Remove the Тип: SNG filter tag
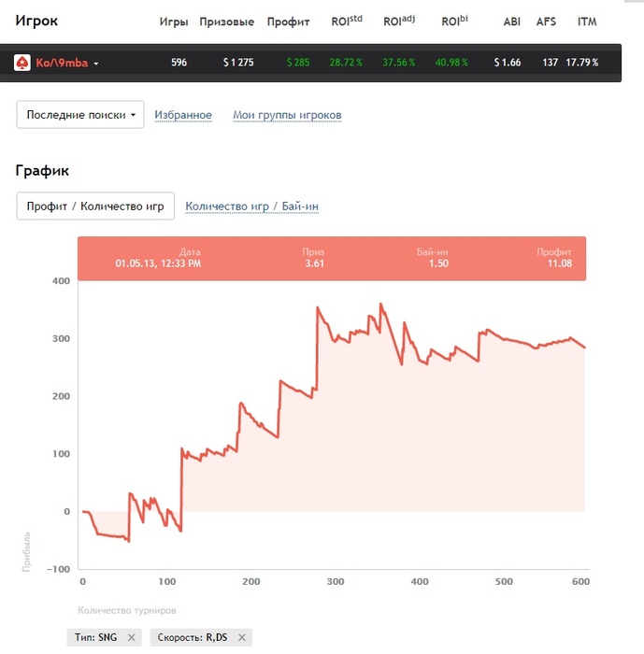644x654 pixels. [131, 637]
